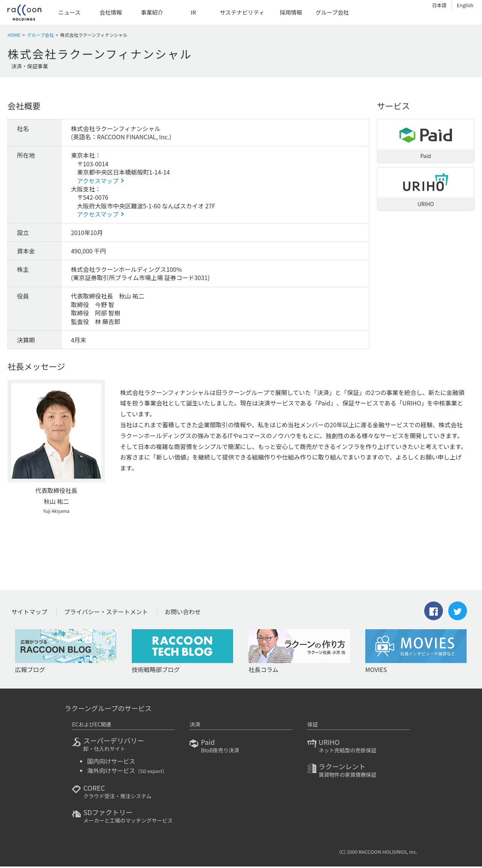Open the グループ会社 menu
This screenshot has width=482, height=868.
332,12
